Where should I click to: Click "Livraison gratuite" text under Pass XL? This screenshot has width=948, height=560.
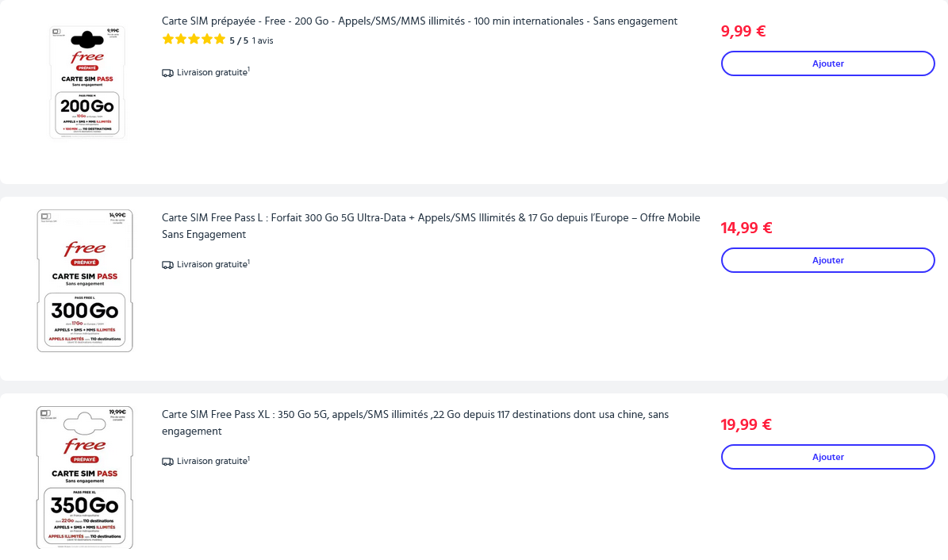pos(212,462)
